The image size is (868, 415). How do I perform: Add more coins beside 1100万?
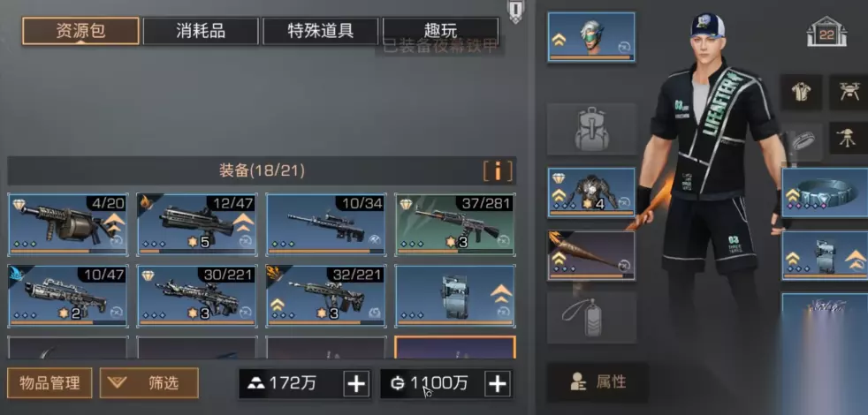[498, 383]
